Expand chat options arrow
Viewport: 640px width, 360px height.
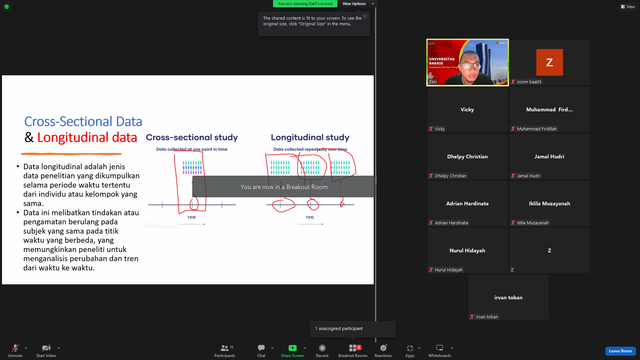(x=272, y=348)
